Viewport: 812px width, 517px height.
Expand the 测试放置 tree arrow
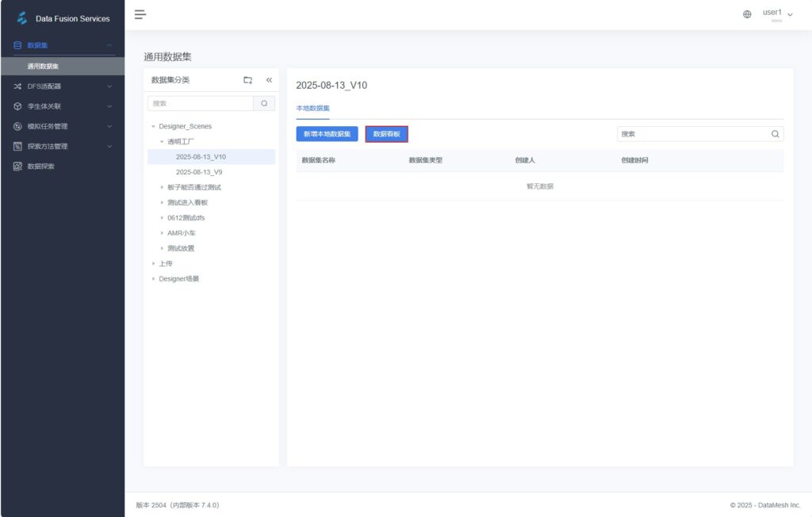(162, 248)
